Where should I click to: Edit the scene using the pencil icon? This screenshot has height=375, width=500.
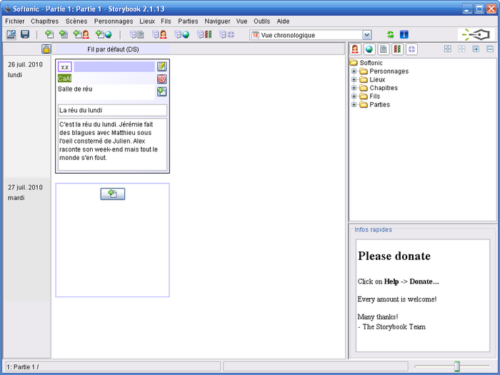162,66
